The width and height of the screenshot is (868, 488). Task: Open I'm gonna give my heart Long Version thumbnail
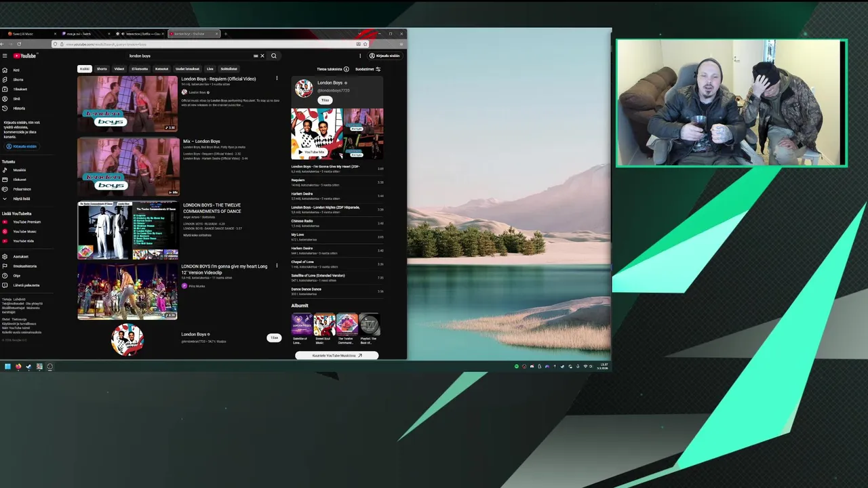(127, 291)
